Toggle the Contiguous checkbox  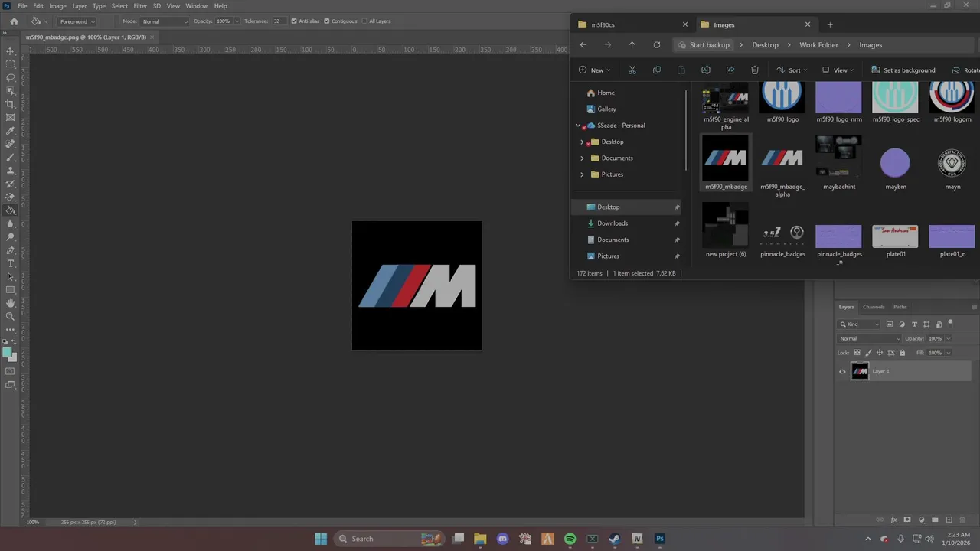[x=327, y=21]
